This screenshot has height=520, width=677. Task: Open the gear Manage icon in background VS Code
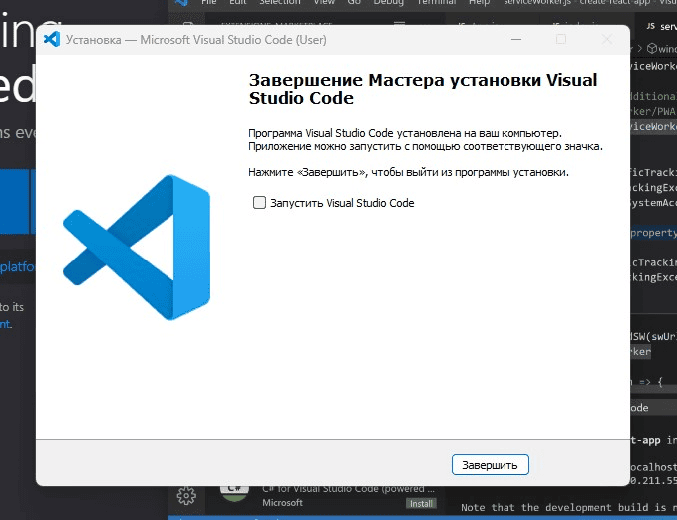[x=186, y=496]
